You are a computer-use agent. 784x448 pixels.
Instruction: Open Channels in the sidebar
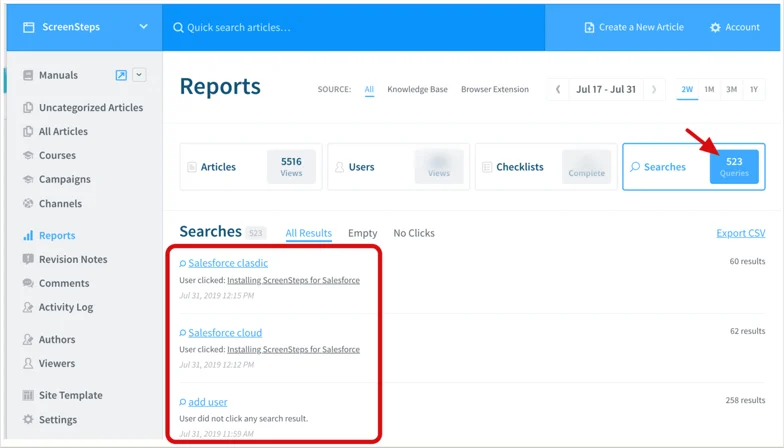[60, 204]
